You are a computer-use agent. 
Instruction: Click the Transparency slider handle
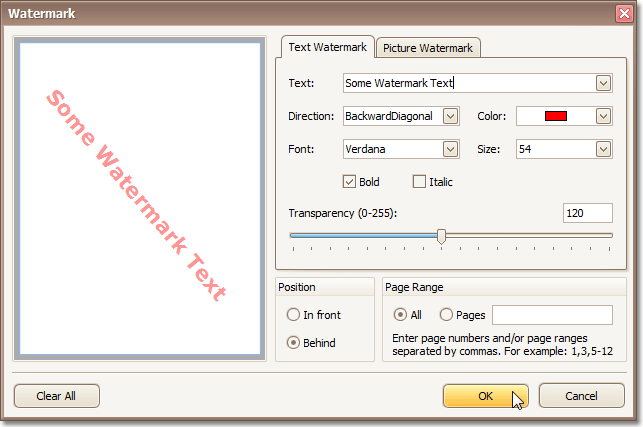click(441, 236)
